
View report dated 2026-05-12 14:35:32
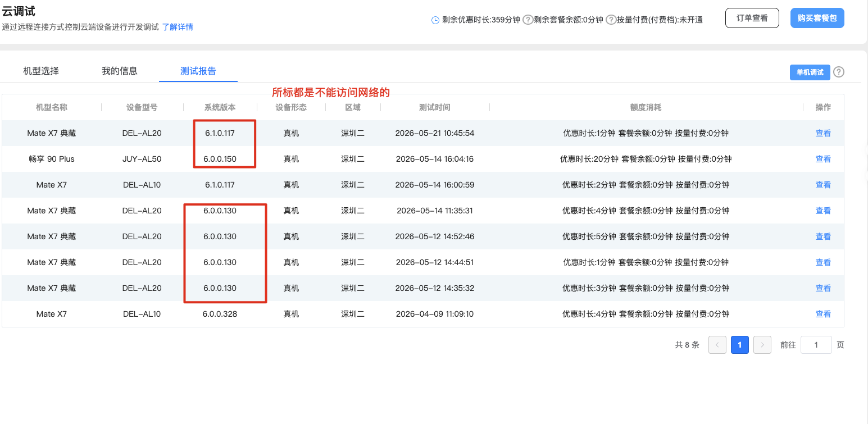[823, 288]
